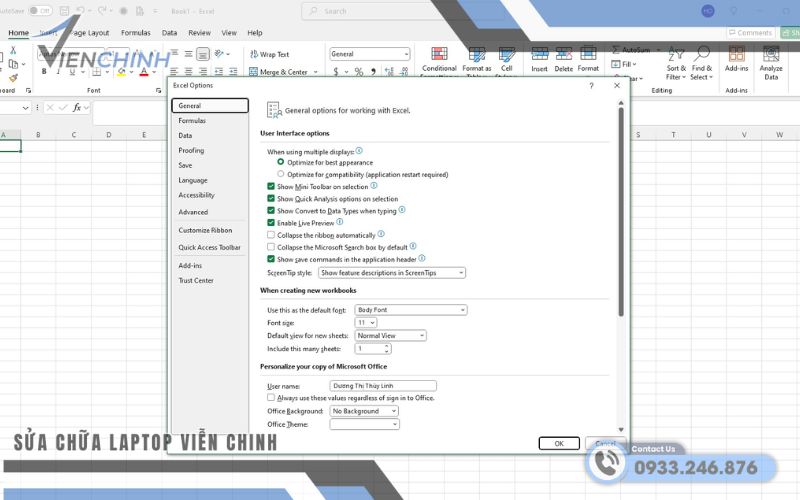Select Trust Center in Excel Options
The width and height of the screenshot is (800, 500).
[210, 281]
